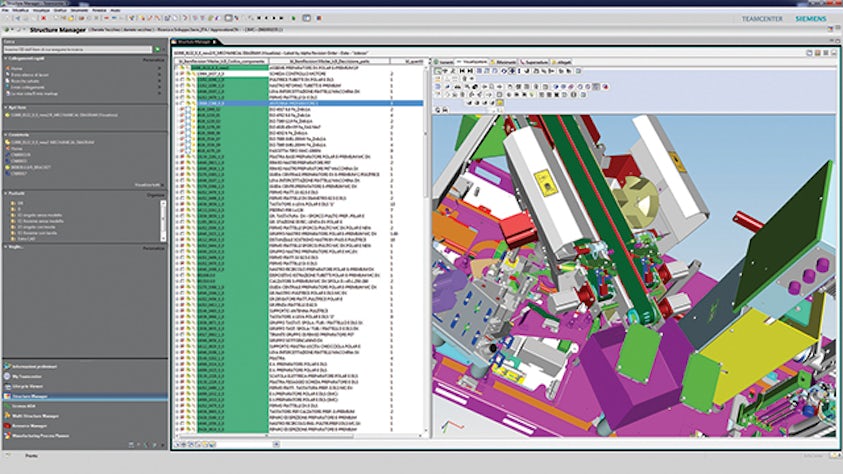Click the Visualizza tutti link
Viewport: 843px width, 474px height.
147,185
